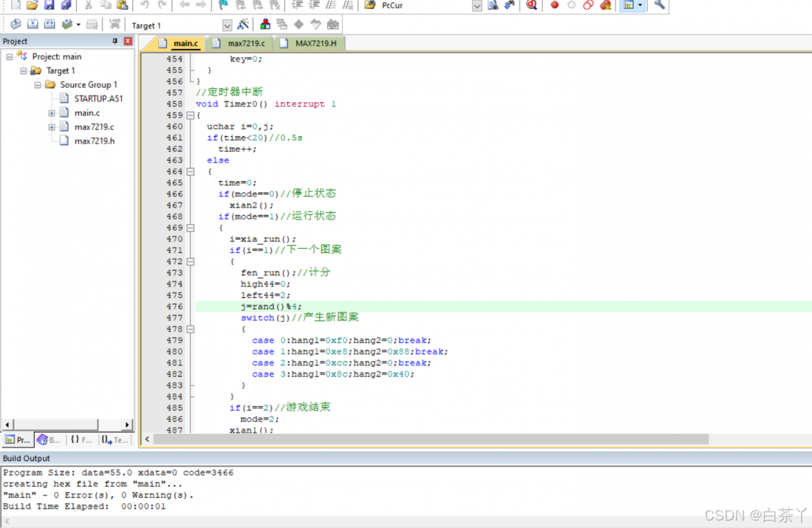
Task: Click the Save file floppy icon
Action: tap(49, 5)
